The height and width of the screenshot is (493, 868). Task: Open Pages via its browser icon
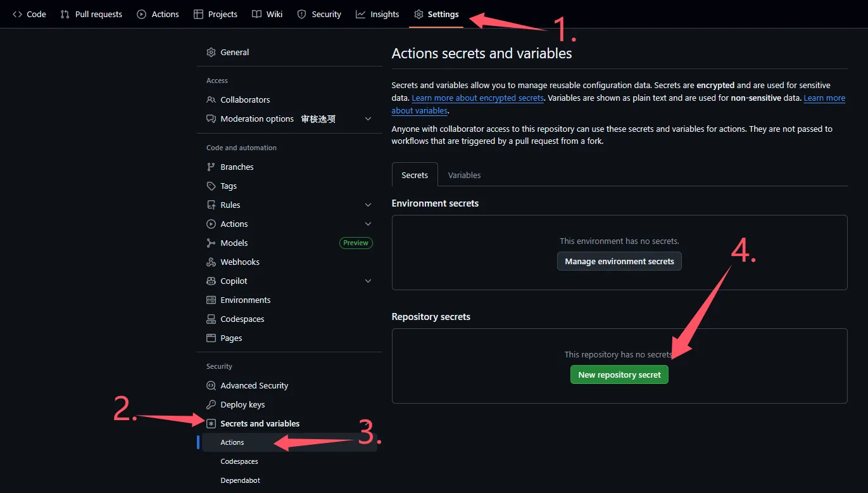(211, 338)
